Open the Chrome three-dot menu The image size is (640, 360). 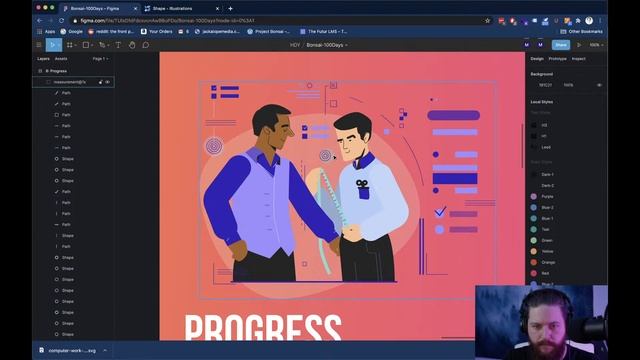coord(600,20)
